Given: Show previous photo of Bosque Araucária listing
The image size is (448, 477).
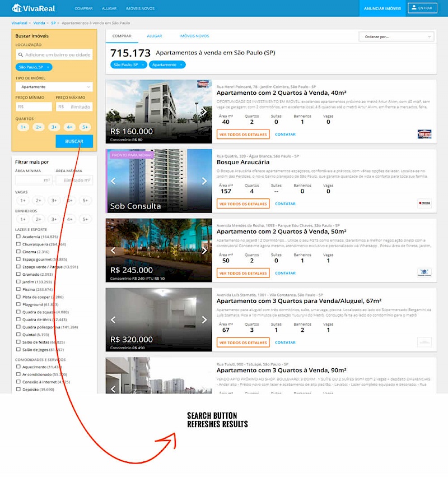Looking at the screenshot, I should (x=113, y=181).
